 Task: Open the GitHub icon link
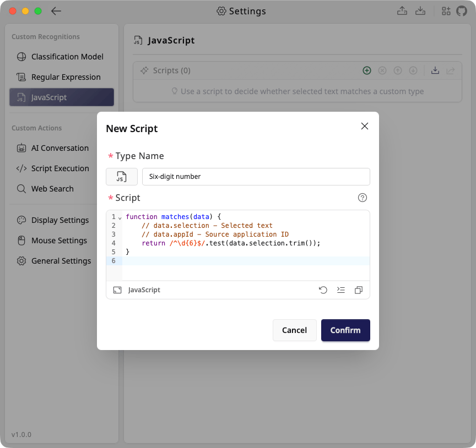click(x=462, y=11)
